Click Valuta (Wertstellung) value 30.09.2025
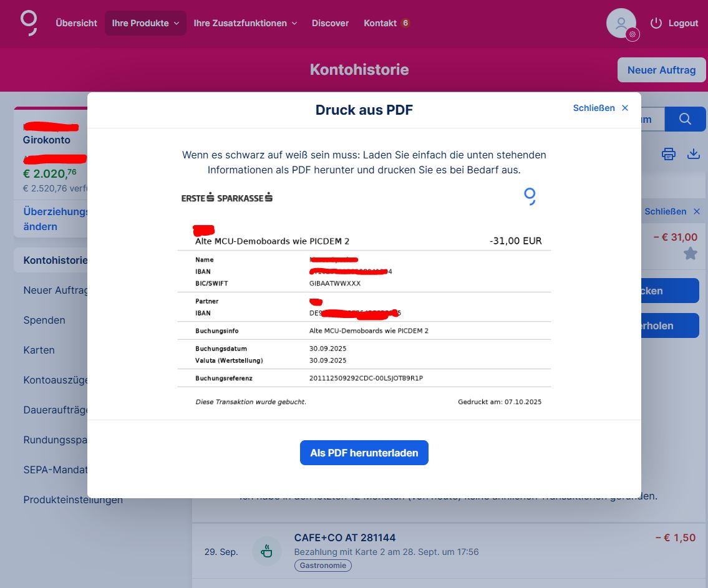This screenshot has width=708, height=588. coord(328,360)
